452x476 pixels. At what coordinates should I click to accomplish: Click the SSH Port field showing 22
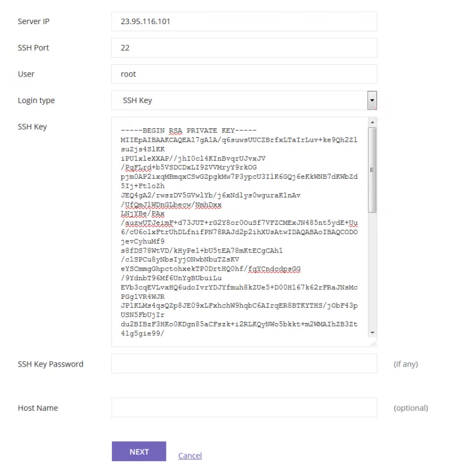(x=244, y=48)
